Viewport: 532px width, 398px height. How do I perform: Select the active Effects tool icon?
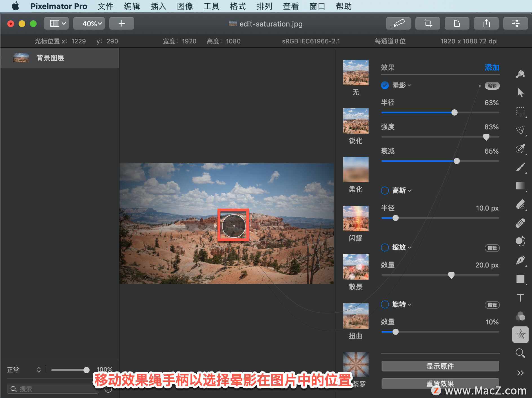(x=520, y=335)
